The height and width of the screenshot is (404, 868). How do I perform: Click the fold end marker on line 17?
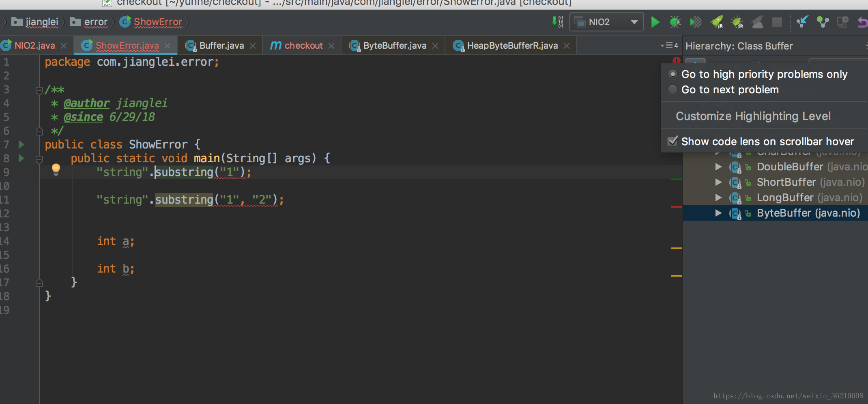point(39,283)
